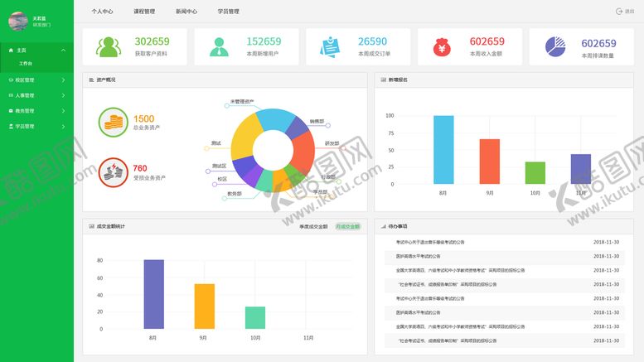This screenshot has width=644, height=362.
Task: Select 工作台 in the sidebar
Action: (26, 63)
